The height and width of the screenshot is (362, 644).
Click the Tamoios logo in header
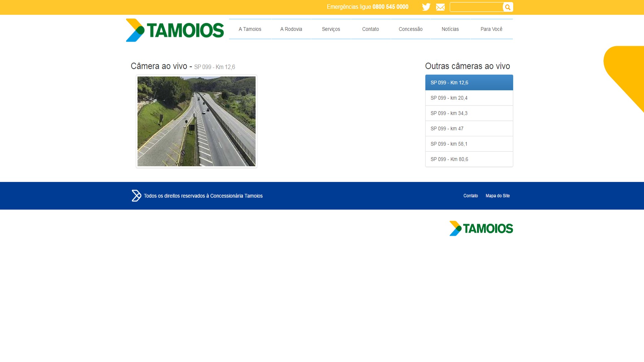(x=175, y=30)
